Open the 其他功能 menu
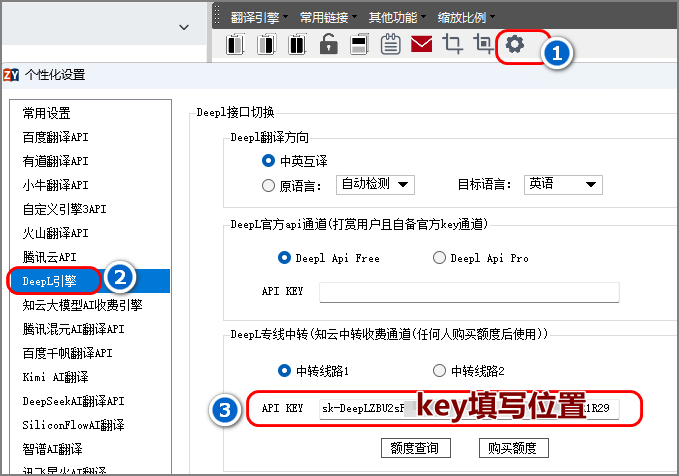Image resolution: width=679 pixels, height=476 pixels. coord(397,17)
